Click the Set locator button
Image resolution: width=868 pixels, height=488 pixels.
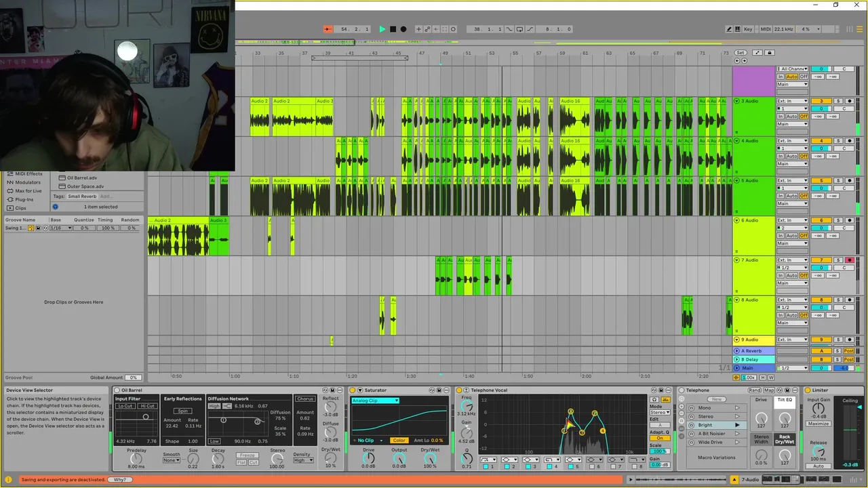(x=741, y=53)
